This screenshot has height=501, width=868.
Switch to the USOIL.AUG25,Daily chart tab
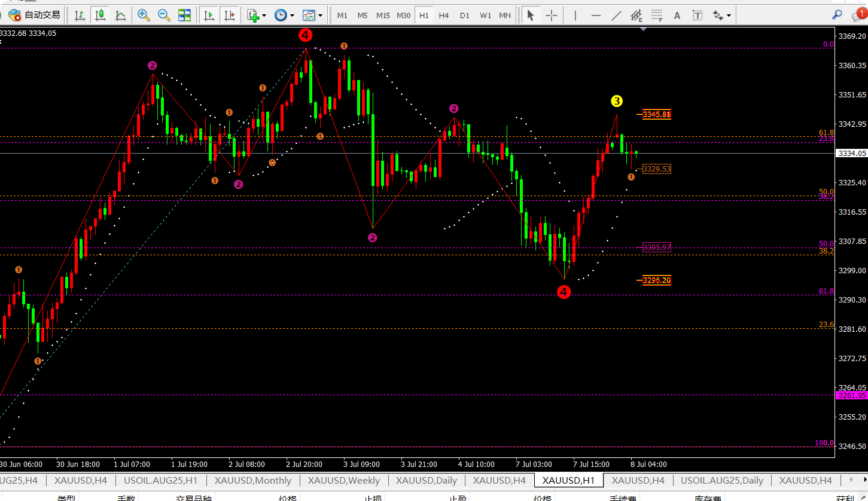(722, 480)
